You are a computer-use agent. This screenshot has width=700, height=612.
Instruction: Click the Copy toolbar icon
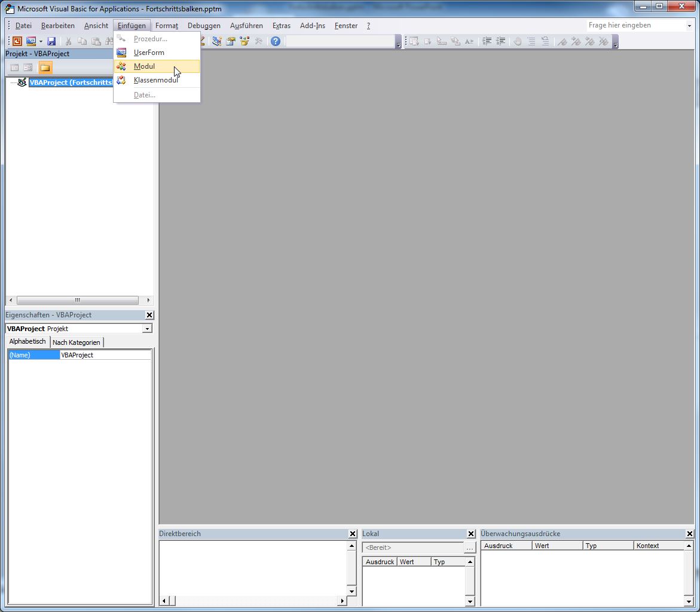click(82, 41)
